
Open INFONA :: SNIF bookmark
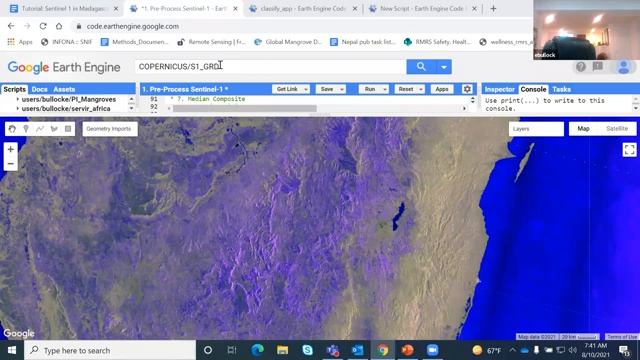point(67,42)
